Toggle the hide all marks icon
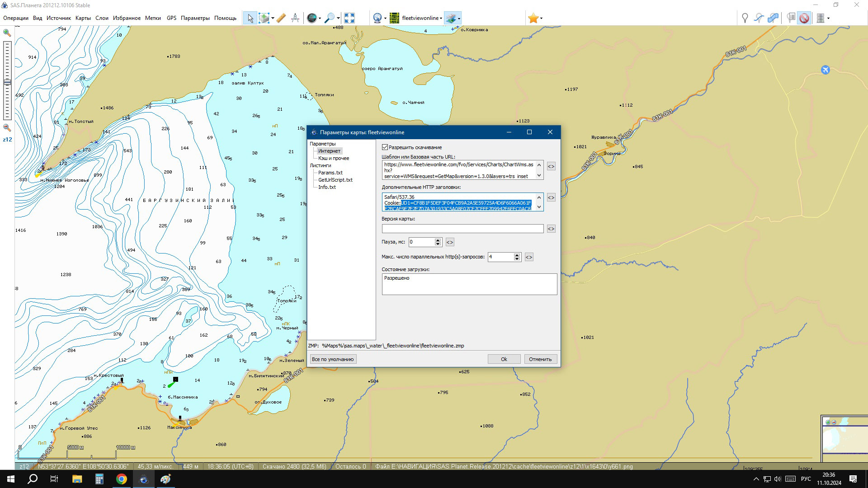 coord(804,18)
